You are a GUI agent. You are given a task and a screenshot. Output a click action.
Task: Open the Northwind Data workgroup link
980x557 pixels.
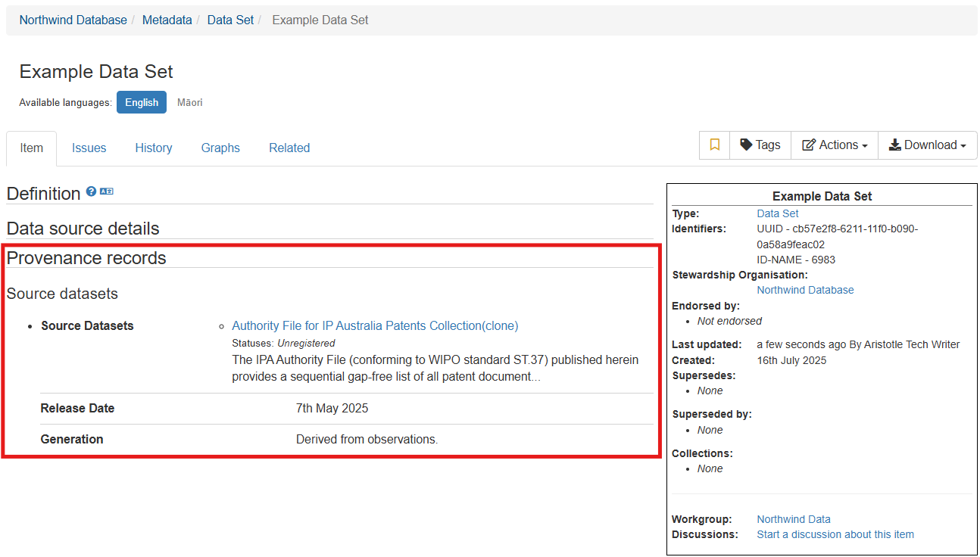794,520
